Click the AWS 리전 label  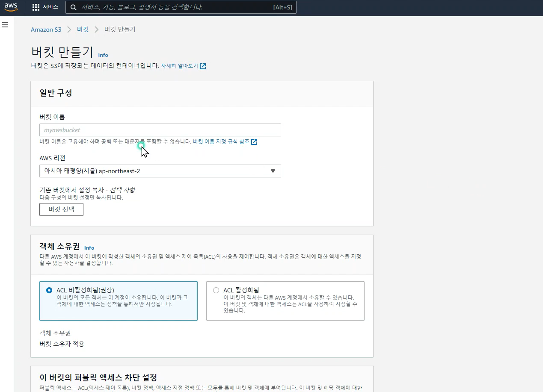click(52, 158)
